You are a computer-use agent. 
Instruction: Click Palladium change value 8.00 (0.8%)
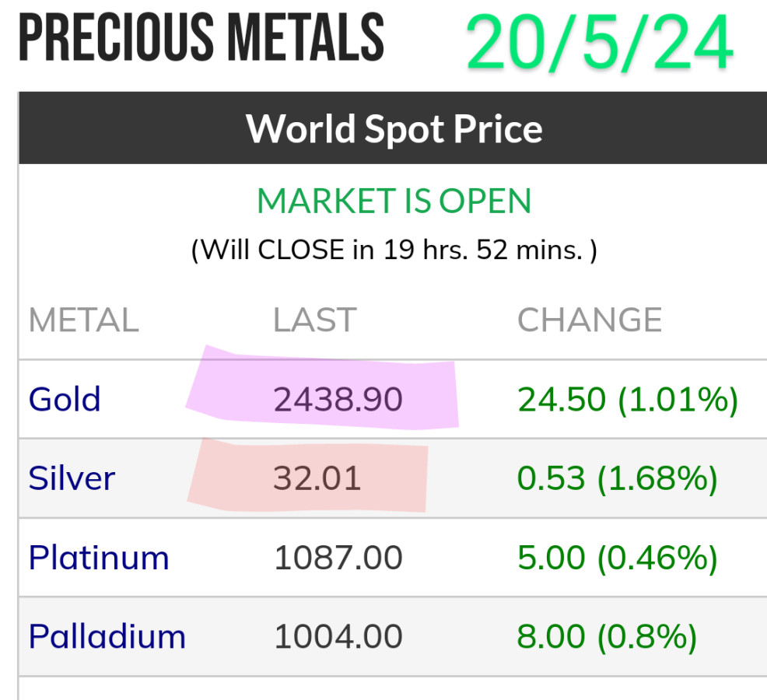pos(607,636)
